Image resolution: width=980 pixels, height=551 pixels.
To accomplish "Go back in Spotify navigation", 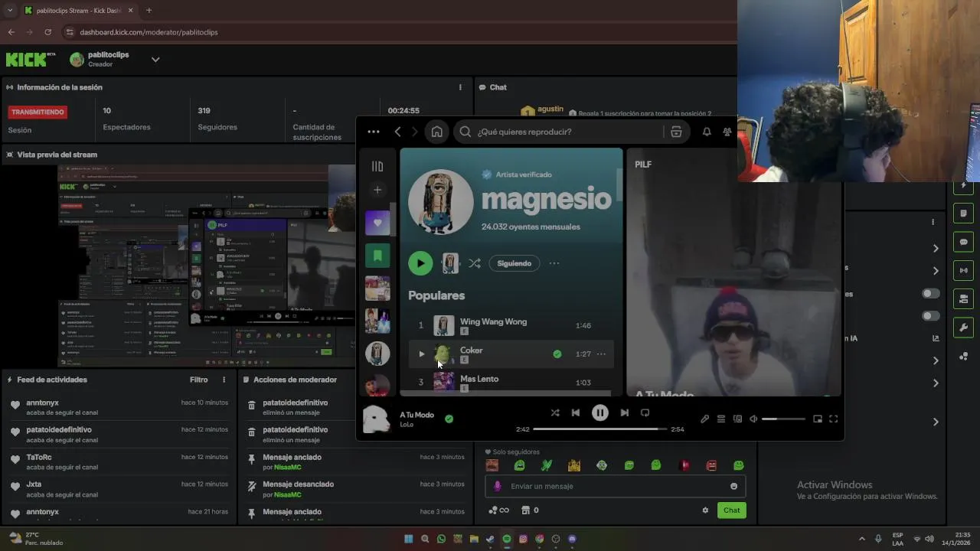I will click(397, 132).
